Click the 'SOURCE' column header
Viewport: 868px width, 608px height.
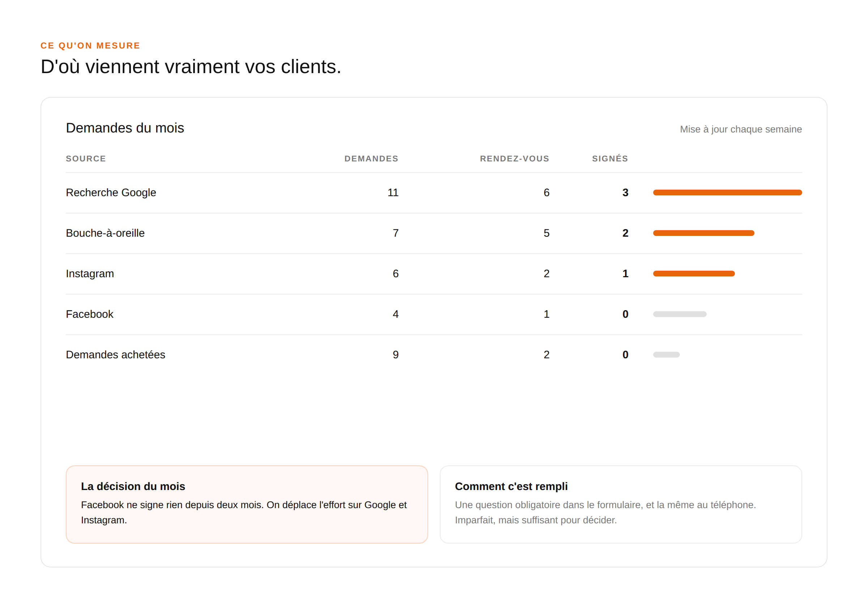(86, 159)
